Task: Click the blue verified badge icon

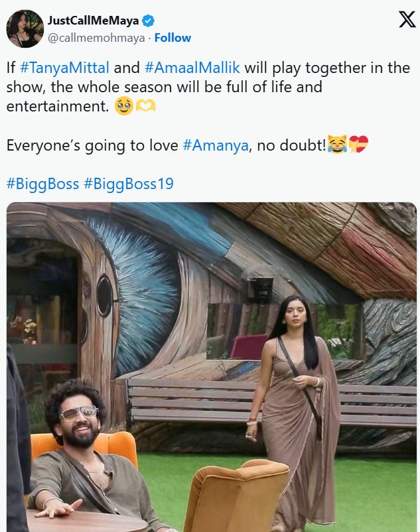Action: tap(148, 21)
